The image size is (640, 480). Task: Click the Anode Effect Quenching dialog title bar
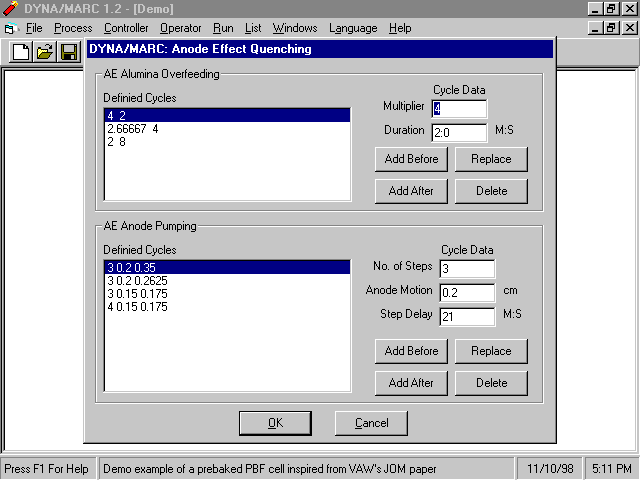point(320,49)
